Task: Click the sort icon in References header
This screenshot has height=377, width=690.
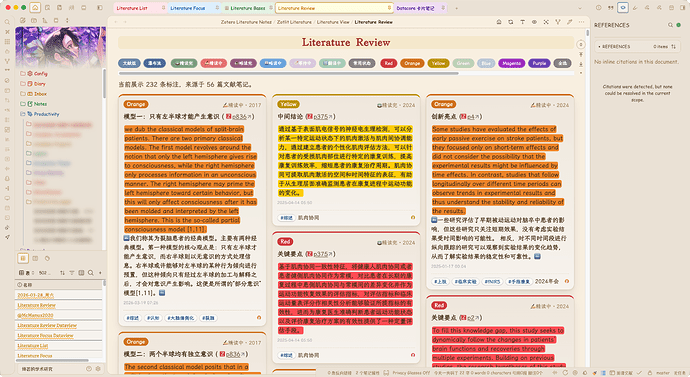Action: pos(673,46)
